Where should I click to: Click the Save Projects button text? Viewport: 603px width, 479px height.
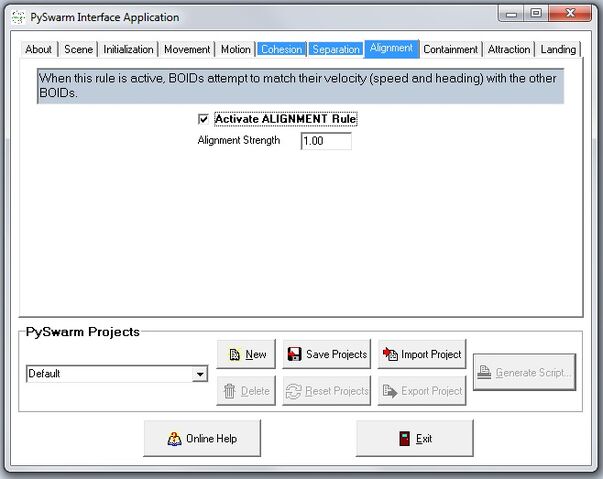[336, 354]
